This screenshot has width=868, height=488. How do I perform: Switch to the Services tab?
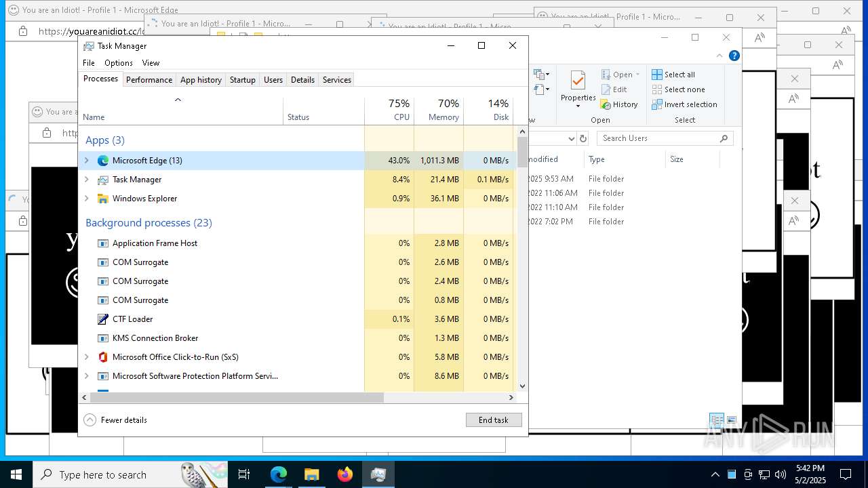coord(337,80)
